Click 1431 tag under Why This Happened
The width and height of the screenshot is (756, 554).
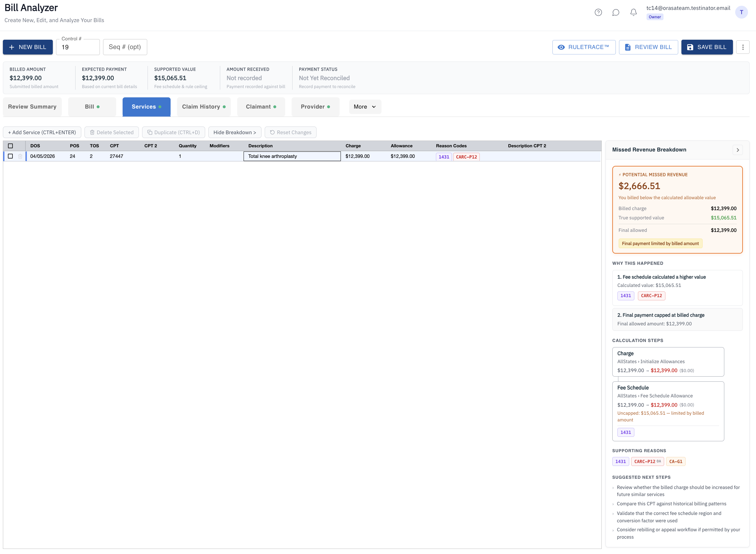click(626, 296)
